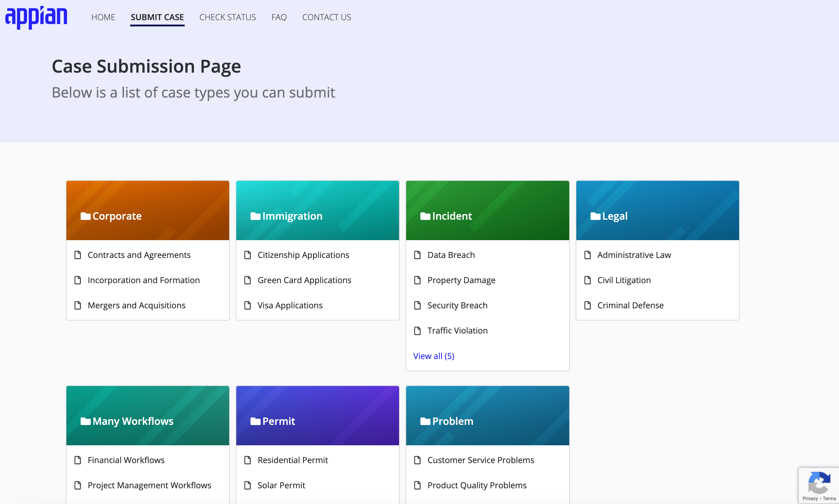Click document icon beside Residential Permit
The height and width of the screenshot is (504, 839).
click(x=248, y=460)
